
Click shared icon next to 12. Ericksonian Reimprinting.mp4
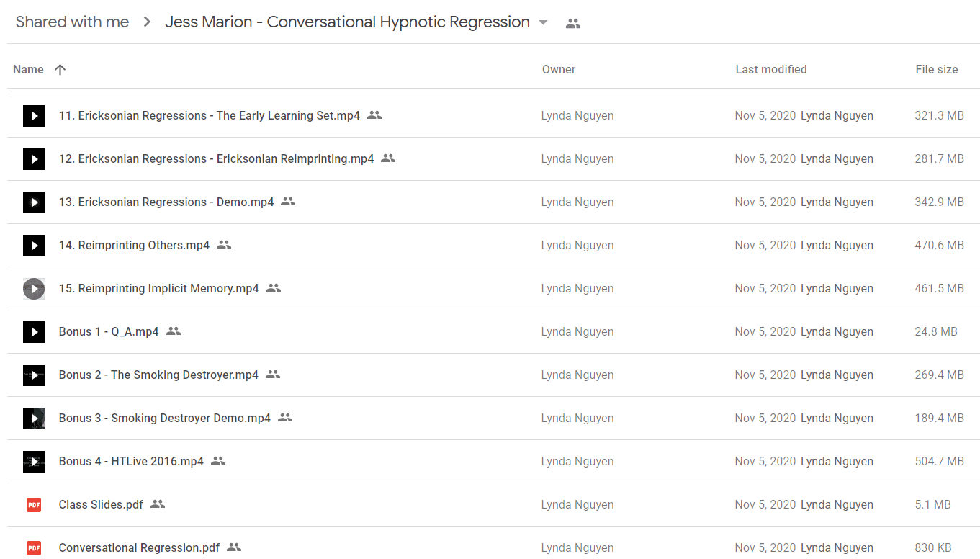(x=388, y=158)
